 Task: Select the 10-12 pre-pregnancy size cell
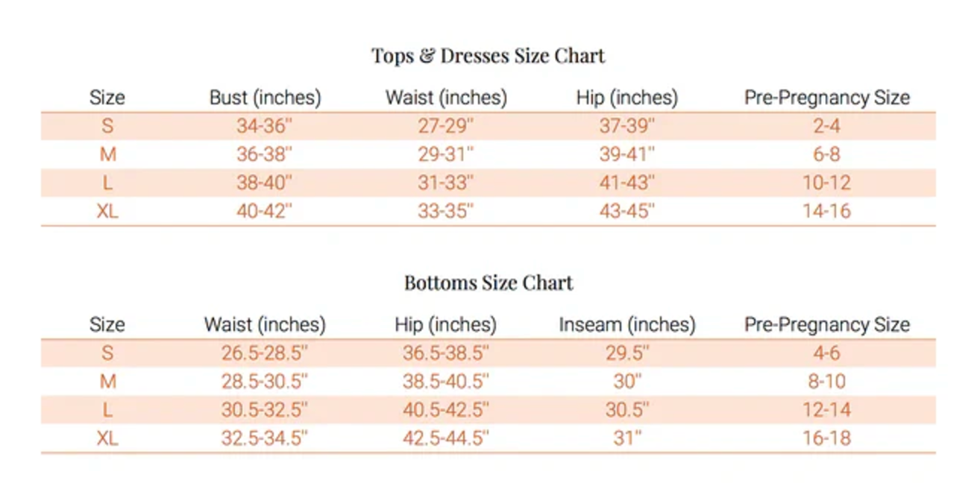pos(827,183)
